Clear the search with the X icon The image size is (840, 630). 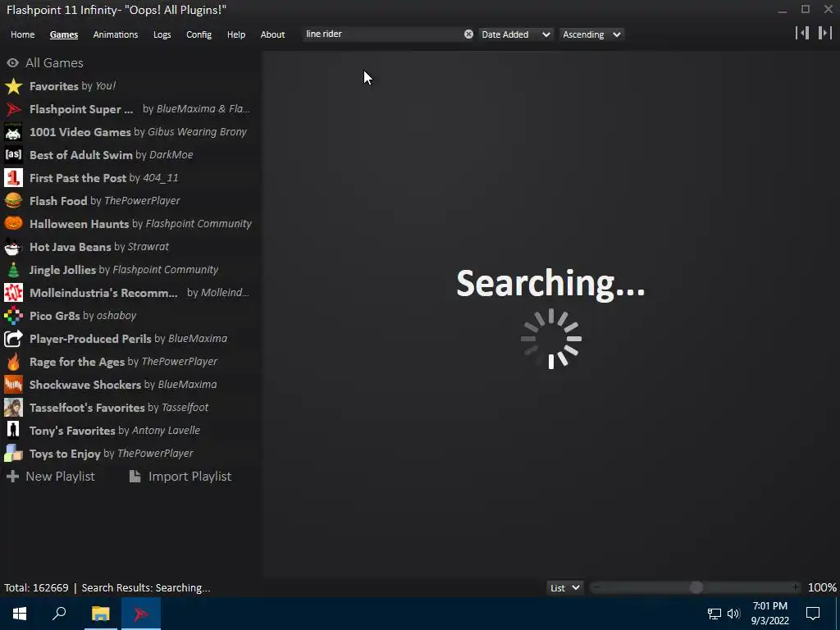[468, 34]
